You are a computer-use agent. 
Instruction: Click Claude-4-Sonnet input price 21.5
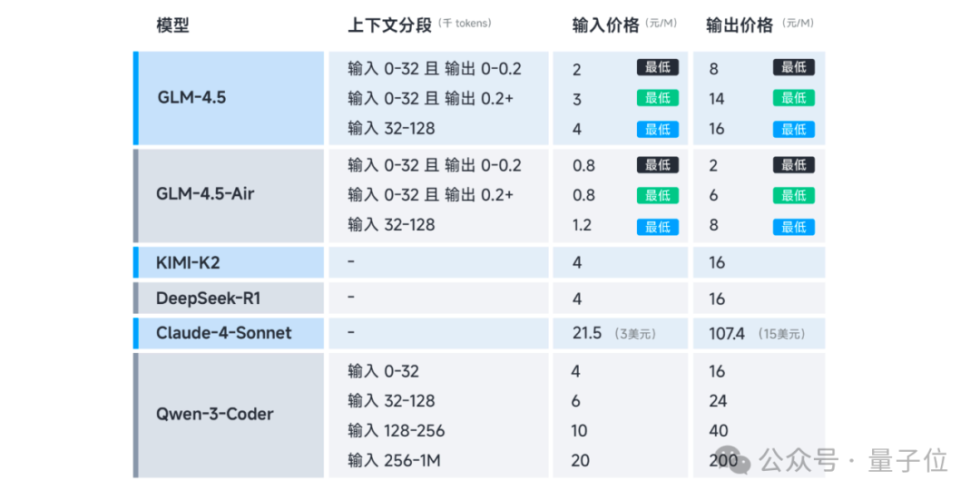(587, 334)
